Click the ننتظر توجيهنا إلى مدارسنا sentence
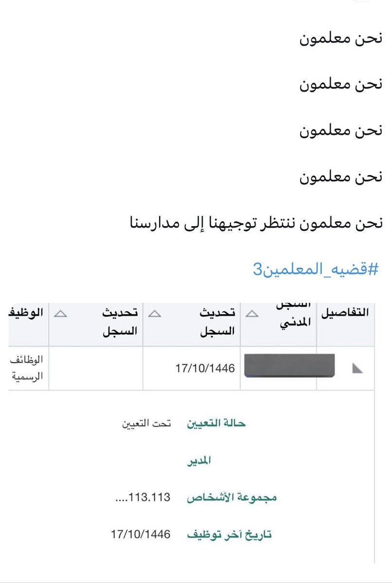 point(213,223)
